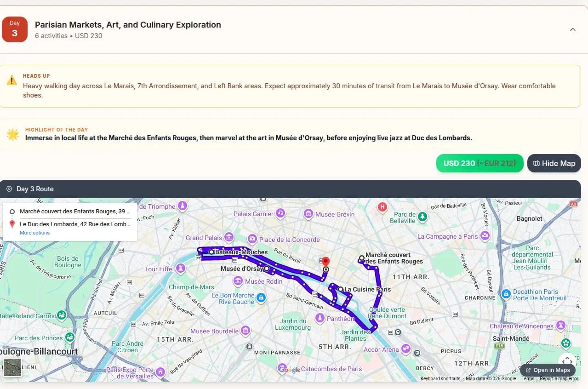Image resolution: width=588 pixels, height=389 pixels.
Task: Click the map Terms link
Action: pyautogui.click(x=528, y=379)
